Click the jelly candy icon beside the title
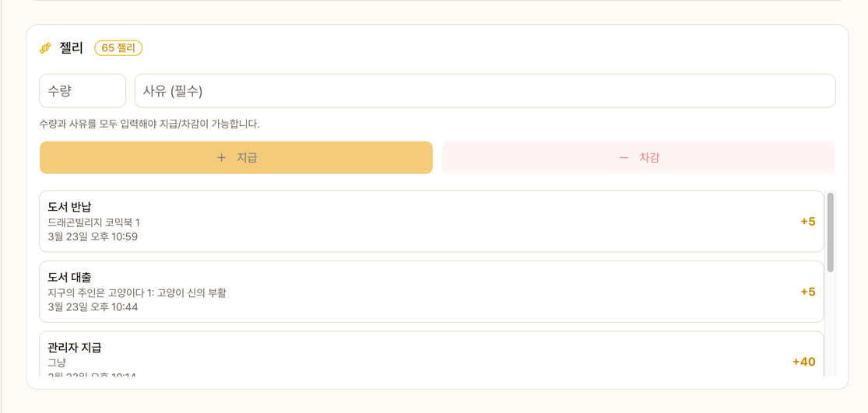 [x=46, y=48]
